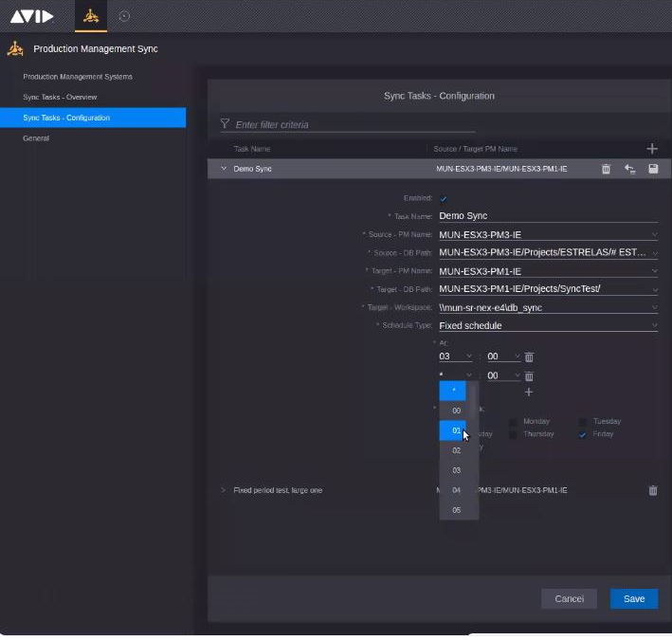Open Production Management Systems page
Image resolution: width=672 pixels, height=640 pixels.
[78, 77]
